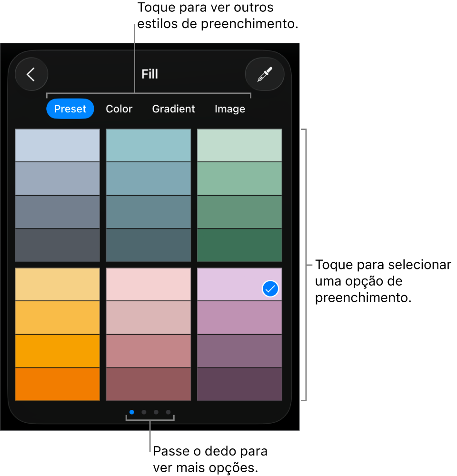The height and width of the screenshot is (476, 457).
Task: Select the third medium green swatch
Action: click(239, 212)
